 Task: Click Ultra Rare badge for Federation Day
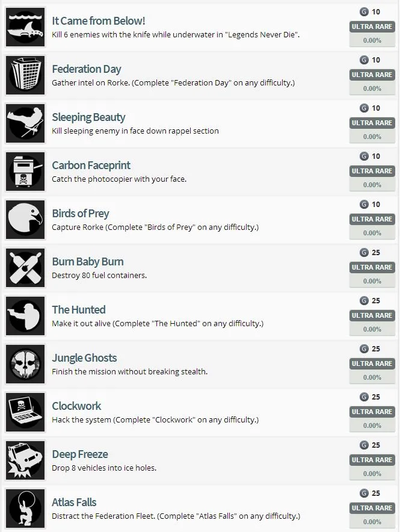click(372, 75)
